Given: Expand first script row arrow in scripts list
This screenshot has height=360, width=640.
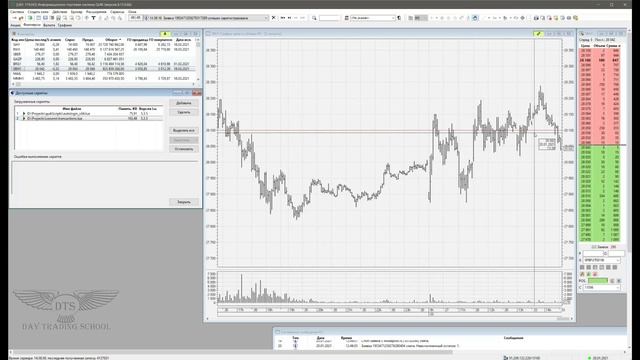Looking at the screenshot, I should [x=24, y=113].
